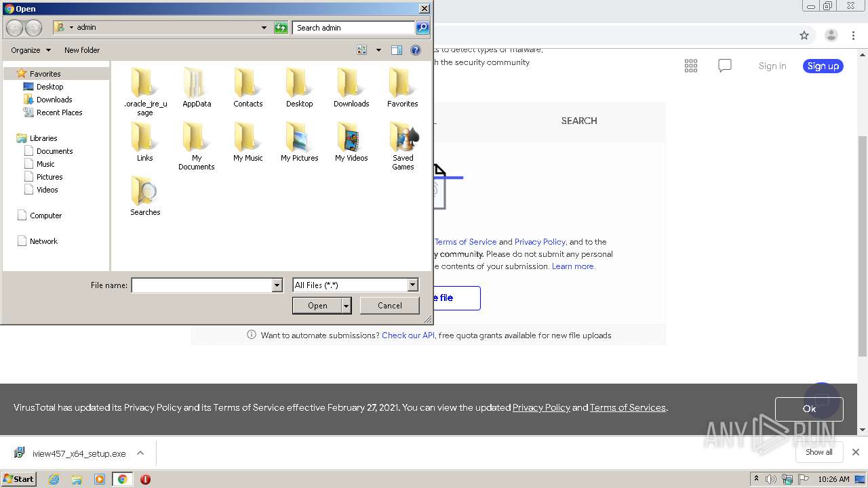The height and width of the screenshot is (488, 868).
Task: Refresh the admin folder location
Action: pyautogui.click(x=281, y=28)
